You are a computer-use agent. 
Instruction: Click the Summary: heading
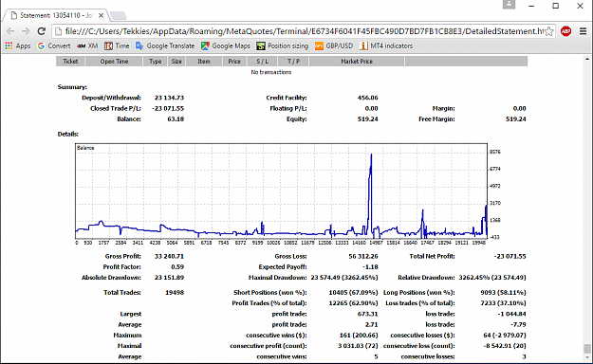72,87
